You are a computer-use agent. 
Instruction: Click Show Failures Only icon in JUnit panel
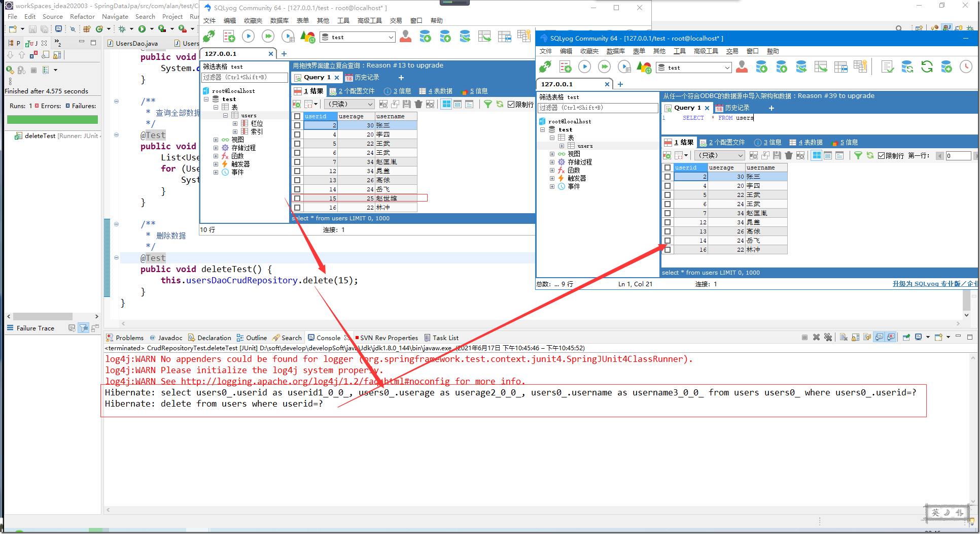click(x=33, y=55)
